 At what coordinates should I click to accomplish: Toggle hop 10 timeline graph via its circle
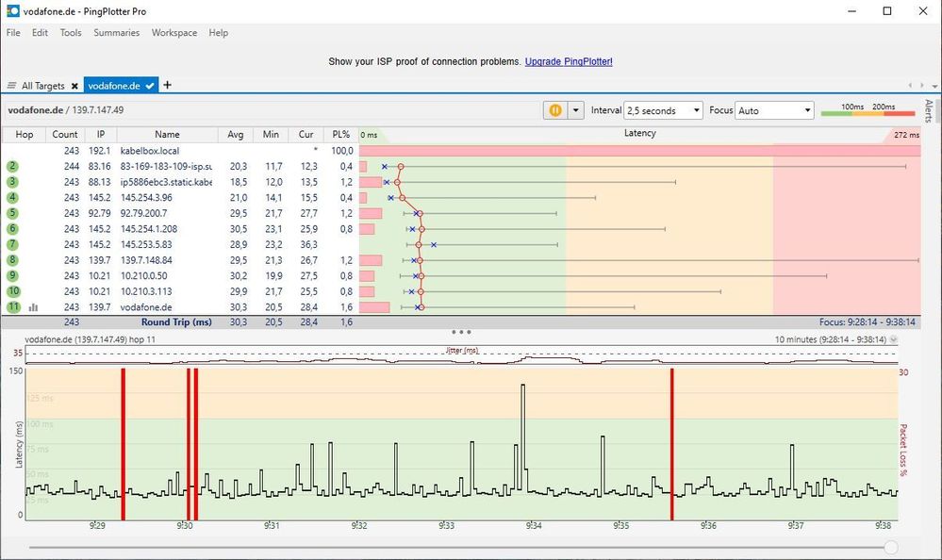point(12,291)
